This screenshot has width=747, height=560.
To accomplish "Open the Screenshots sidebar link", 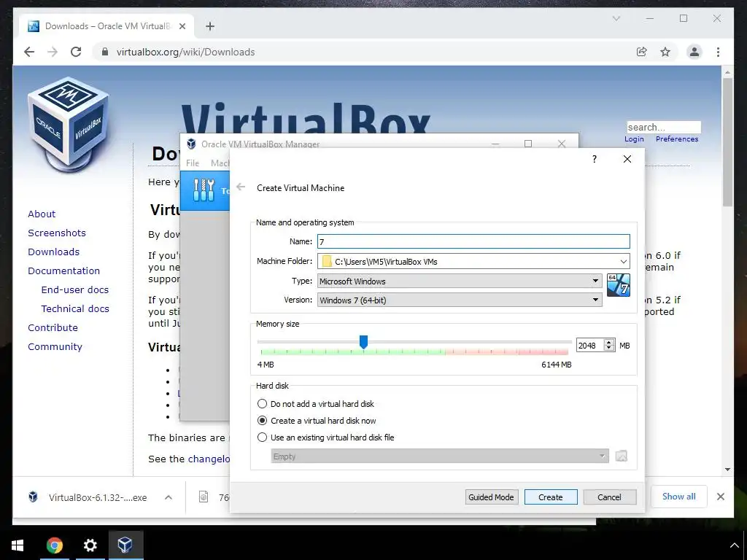I will pos(57,233).
